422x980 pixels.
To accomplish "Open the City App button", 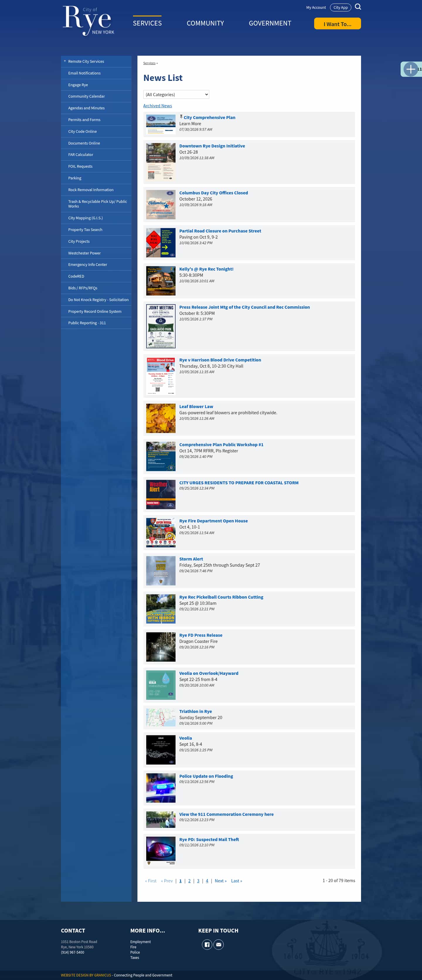I will (340, 8).
